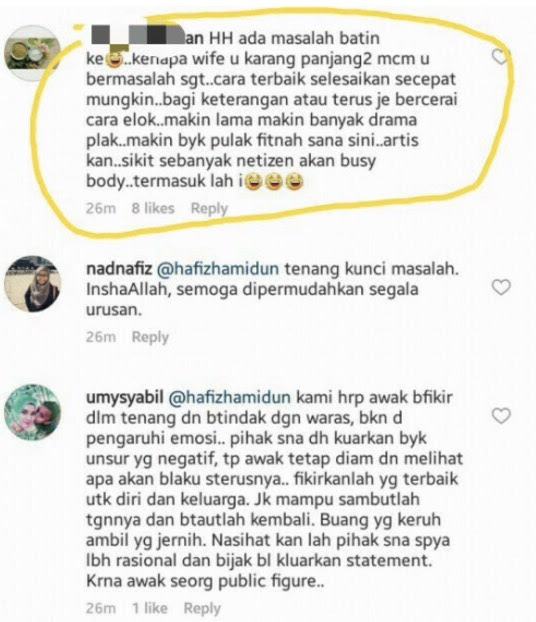Select the laughing emojis ending first comment
The image size is (536, 622).
pos(274,182)
